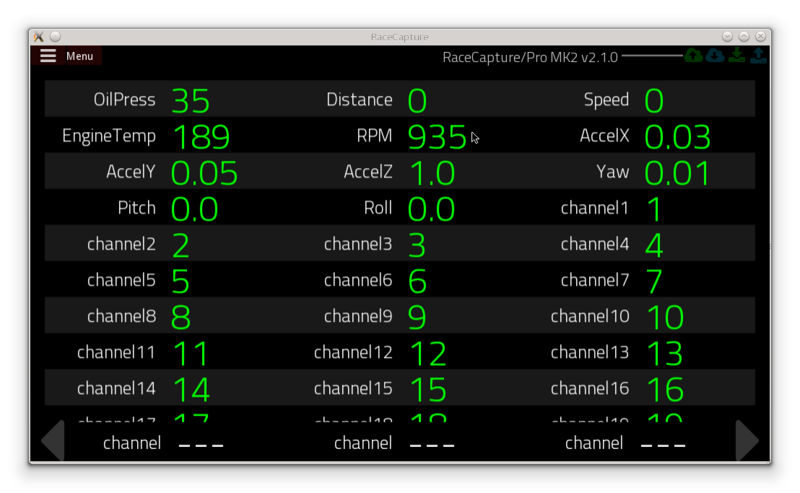800x493 pixels.
Task: Select the Roll gauge
Action: click(x=400, y=208)
